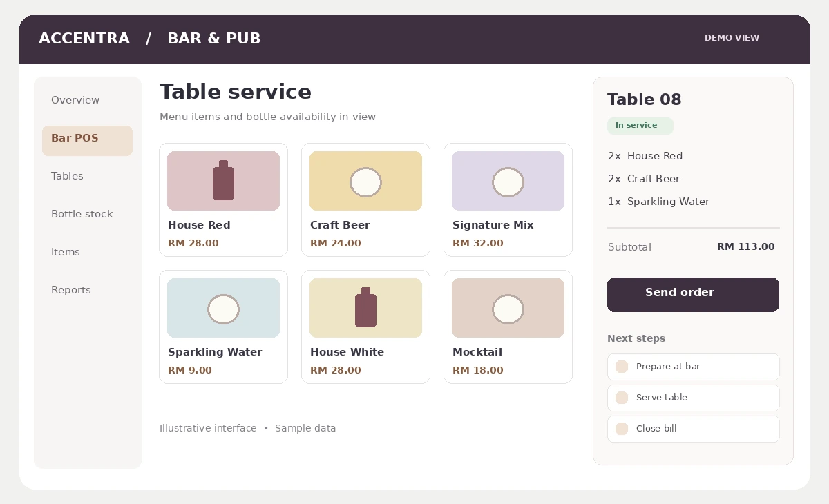Send the order for Table 08
Viewport: 829px width, 504px height.
[693, 295]
